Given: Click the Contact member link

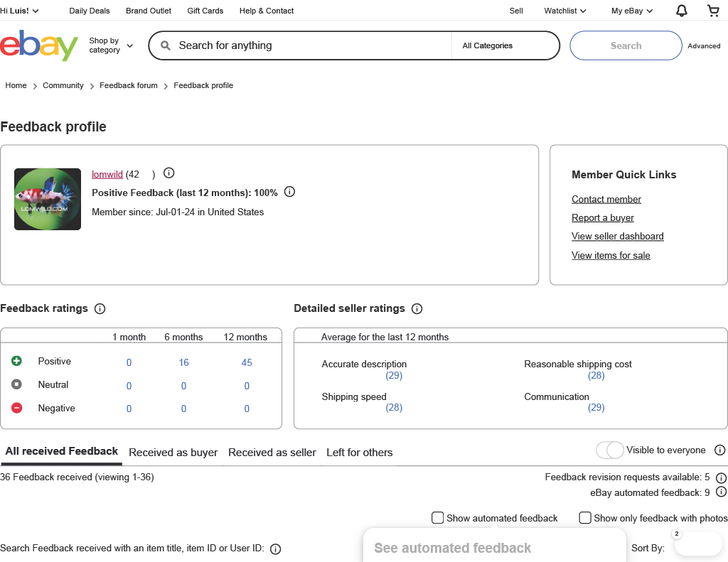Looking at the screenshot, I should click(606, 200).
